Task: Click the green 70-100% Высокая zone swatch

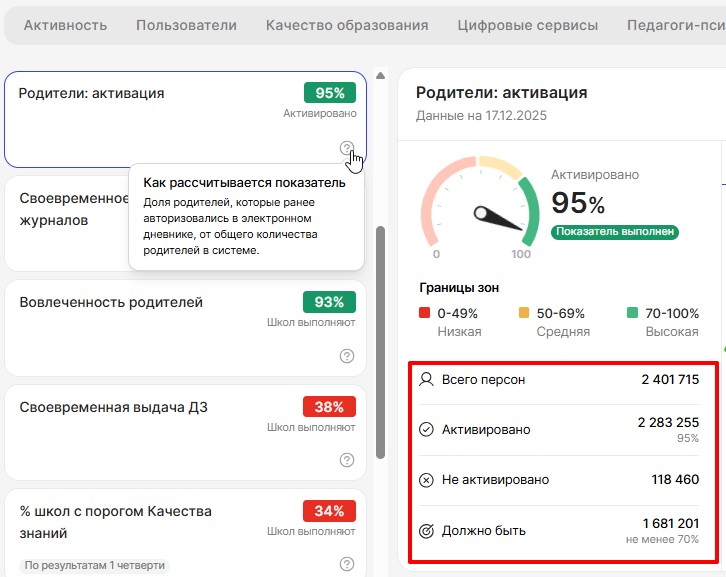Action: 632,313
